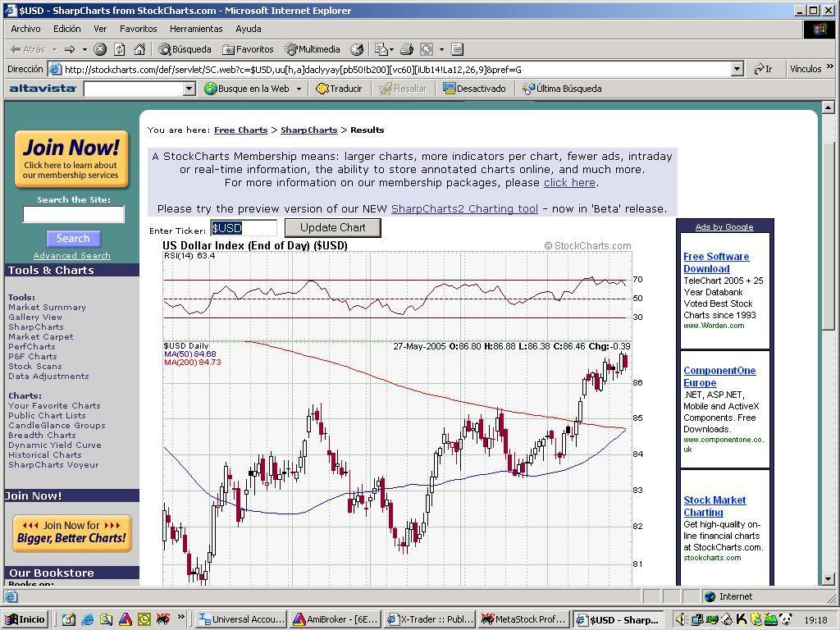Screen dimensions: 840x630
Task: Open the address bar dropdown arrow
Action: [737, 69]
